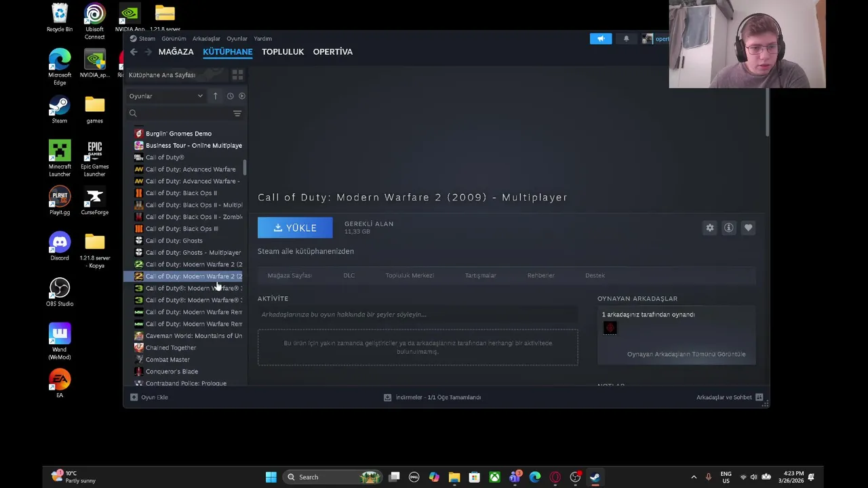Open Kütüphane Ana Sayfası
Image resolution: width=868 pixels, height=488 pixels.
162,75
